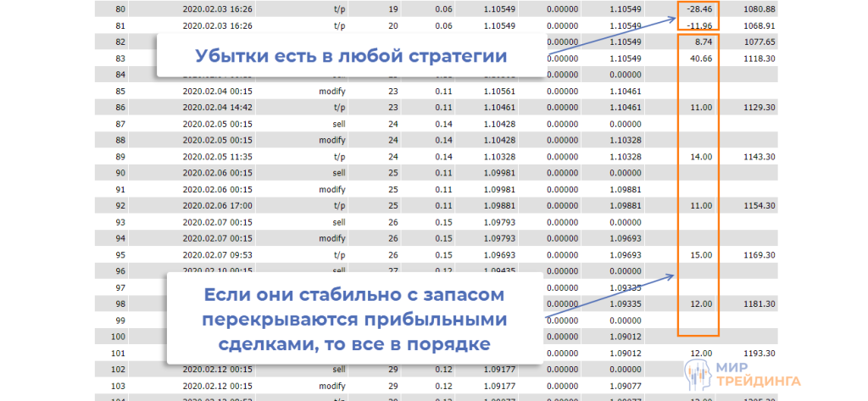The image size is (868, 401).
Task: Click the 'modify' cell in row 88
Action: click(x=332, y=140)
